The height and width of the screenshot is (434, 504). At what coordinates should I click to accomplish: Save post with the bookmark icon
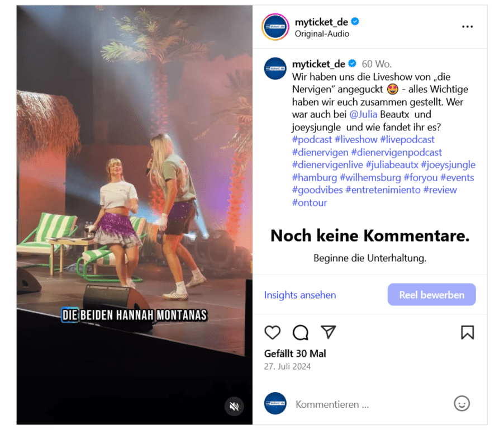(x=467, y=332)
